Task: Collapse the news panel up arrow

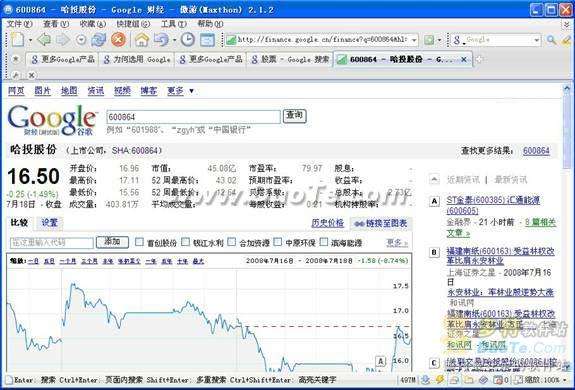Action: [434, 179]
